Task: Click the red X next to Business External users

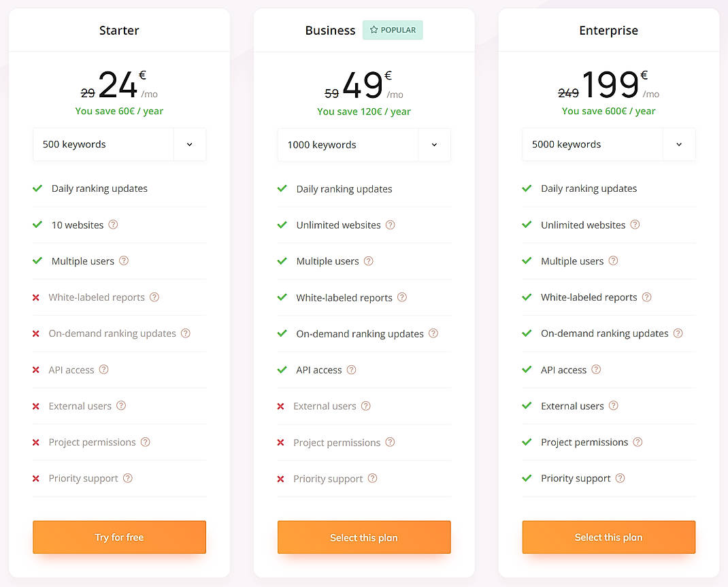Action: (280, 405)
